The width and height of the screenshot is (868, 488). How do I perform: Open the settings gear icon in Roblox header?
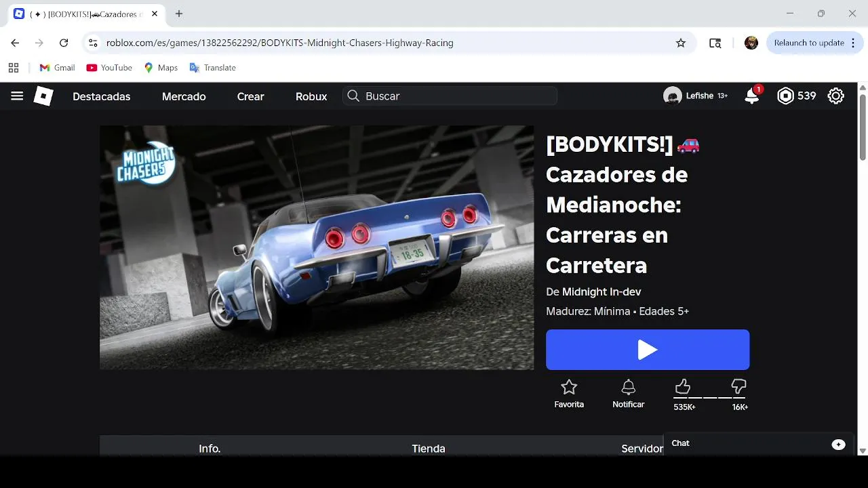835,96
